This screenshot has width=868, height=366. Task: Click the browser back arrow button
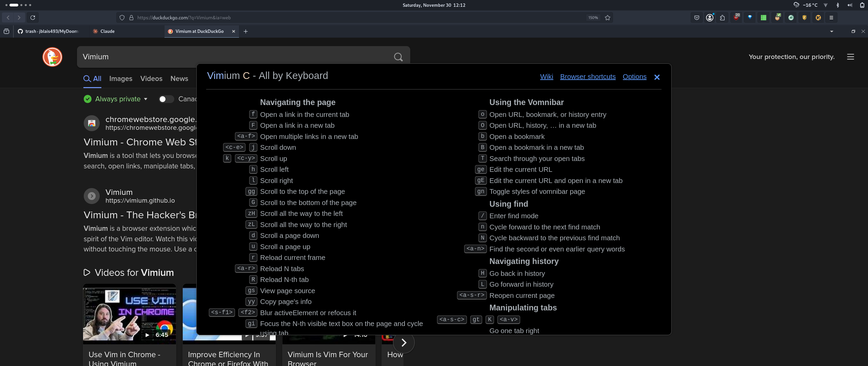(8, 18)
